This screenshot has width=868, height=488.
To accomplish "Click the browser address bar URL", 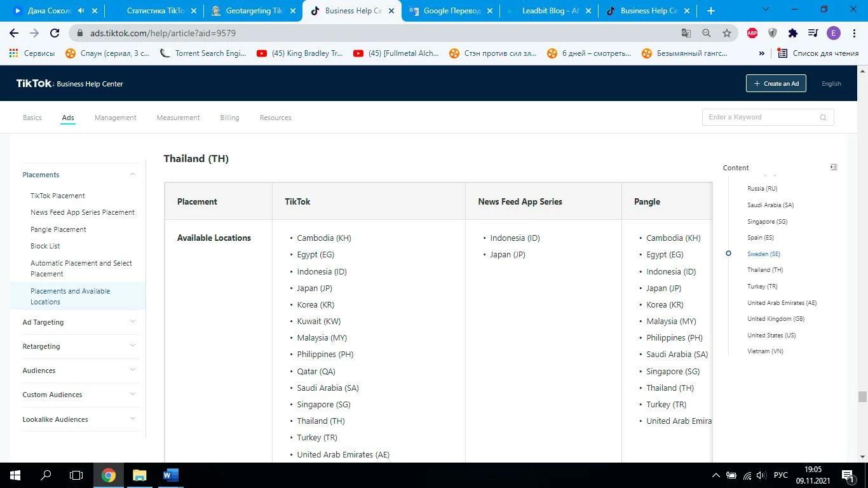I will pyautogui.click(x=163, y=33).
